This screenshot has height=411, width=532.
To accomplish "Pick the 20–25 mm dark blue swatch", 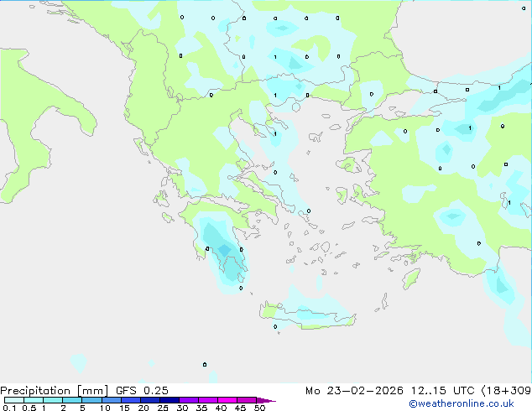I will (150, 400).
